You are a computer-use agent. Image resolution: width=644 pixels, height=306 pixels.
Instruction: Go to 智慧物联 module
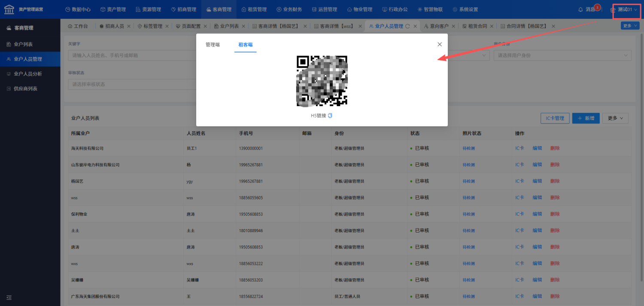[x=429, y=9]
